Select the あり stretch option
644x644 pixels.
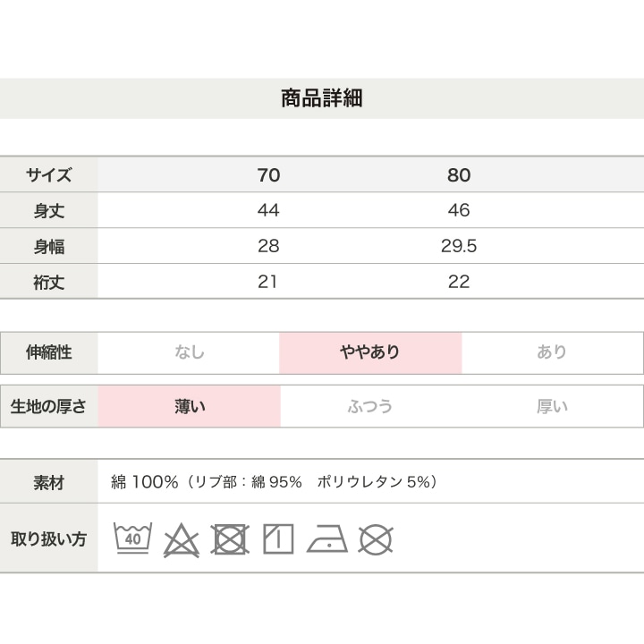[552, 352]
